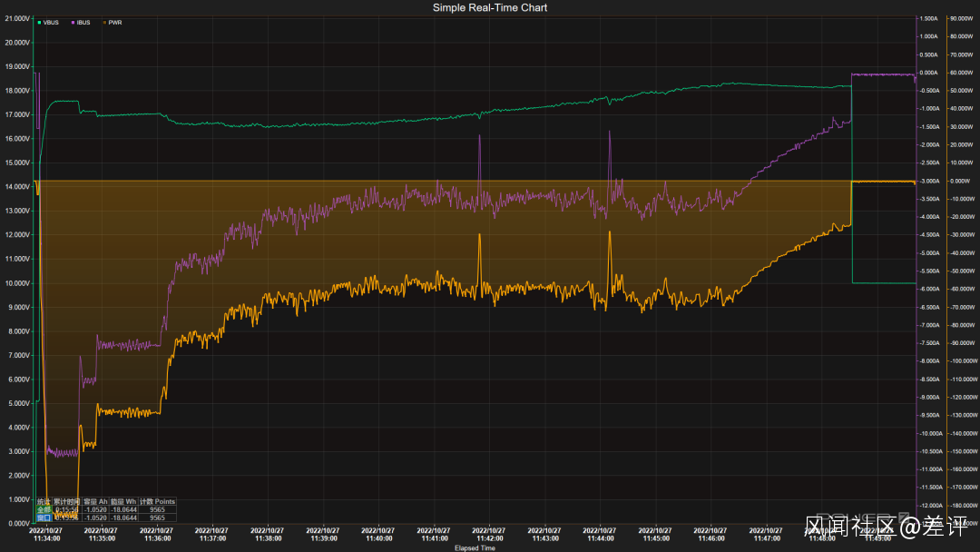The image size is (980, 552).
Task: Click the 90.000W power axis label
Action: pyautogui.click(x=960, y=18)
